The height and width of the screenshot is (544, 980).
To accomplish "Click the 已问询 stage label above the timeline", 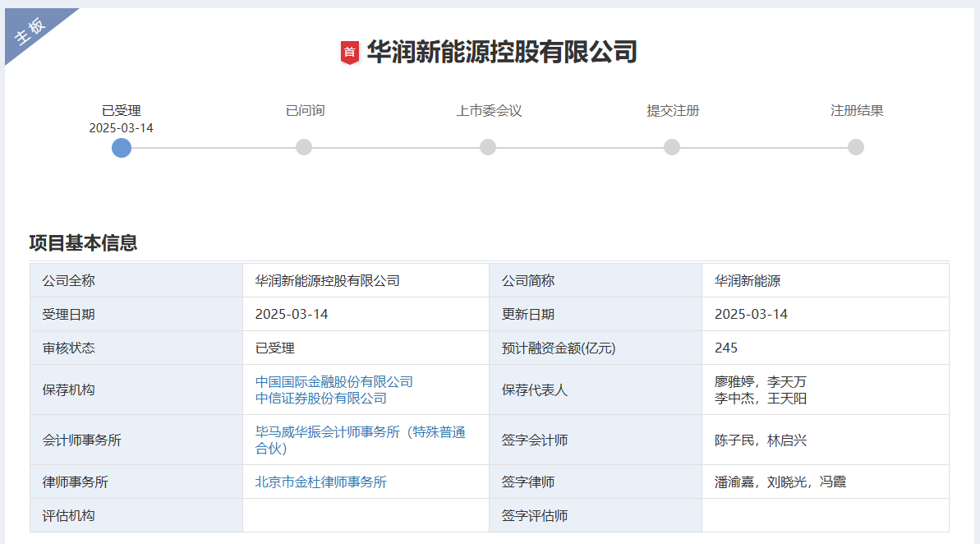I will pyautogui.click(x=305, y=111).
